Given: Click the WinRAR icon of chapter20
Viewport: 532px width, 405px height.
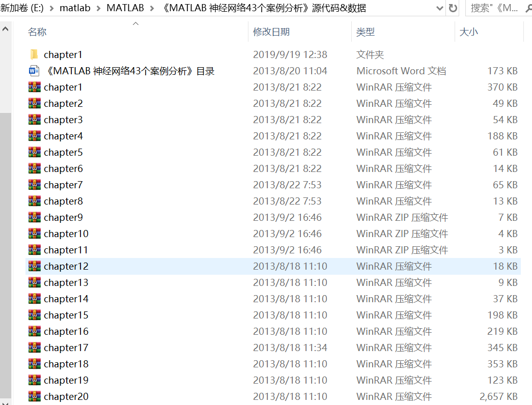Looking at the screenshot, I should pyautogui.click(x=35, y=396).
